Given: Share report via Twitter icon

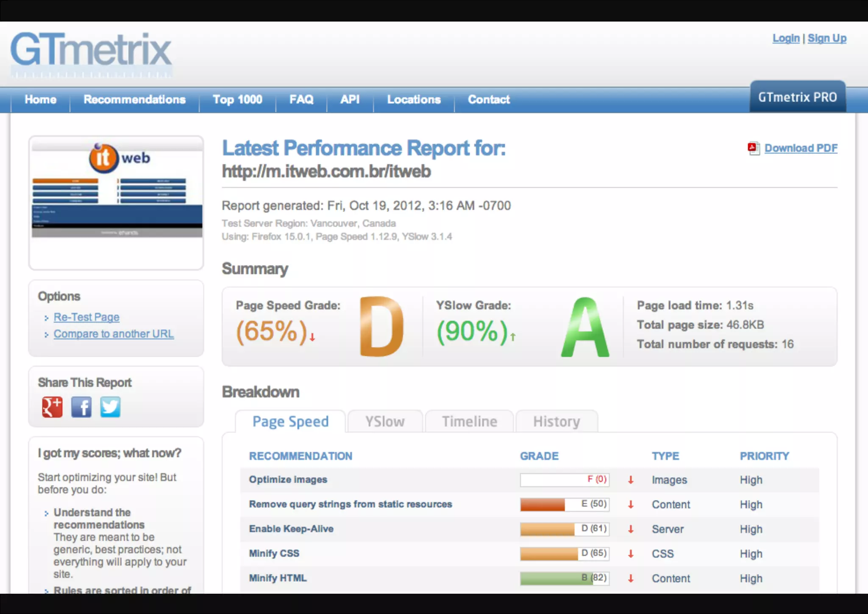Looking at the screenshot, I should [x=110, y=407].
